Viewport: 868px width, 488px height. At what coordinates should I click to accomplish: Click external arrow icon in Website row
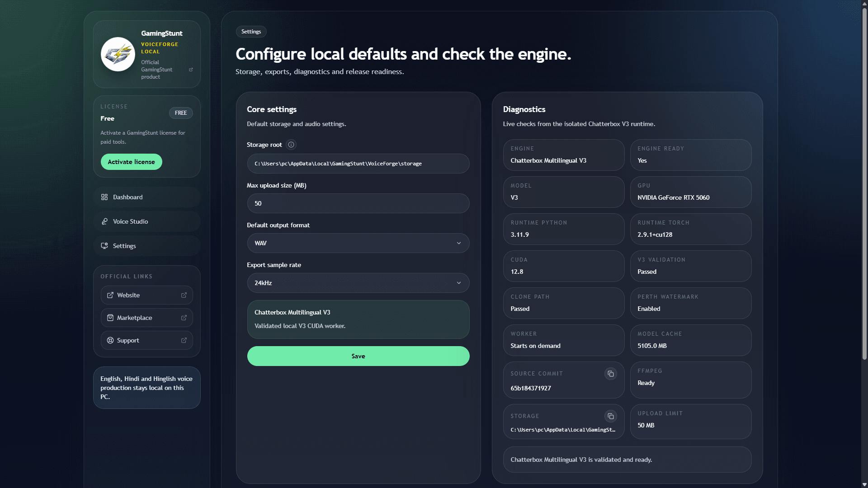[x=184, y=295]
